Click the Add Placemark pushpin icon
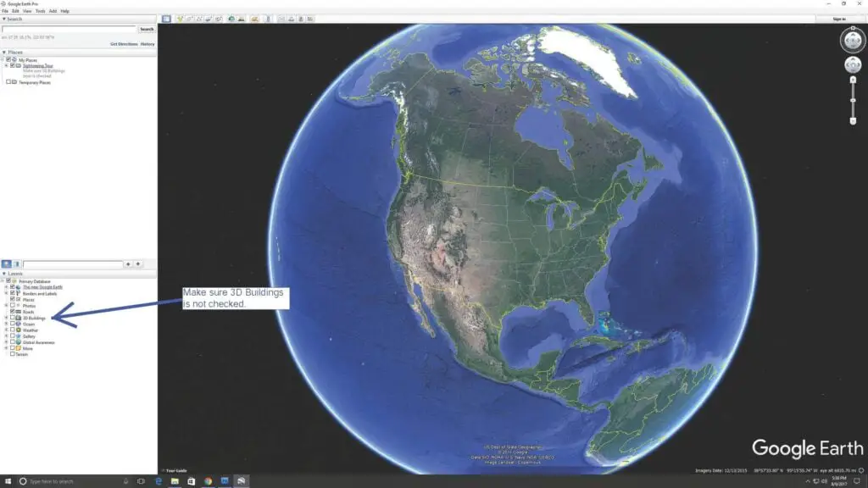This screenshot has height=488, width=868. click(x=181, y=19)
